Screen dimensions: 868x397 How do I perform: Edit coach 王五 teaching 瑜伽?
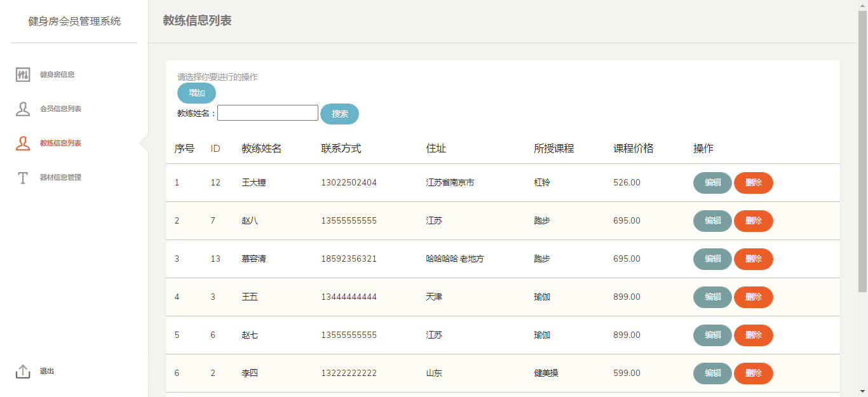click(x=712, y=297)
